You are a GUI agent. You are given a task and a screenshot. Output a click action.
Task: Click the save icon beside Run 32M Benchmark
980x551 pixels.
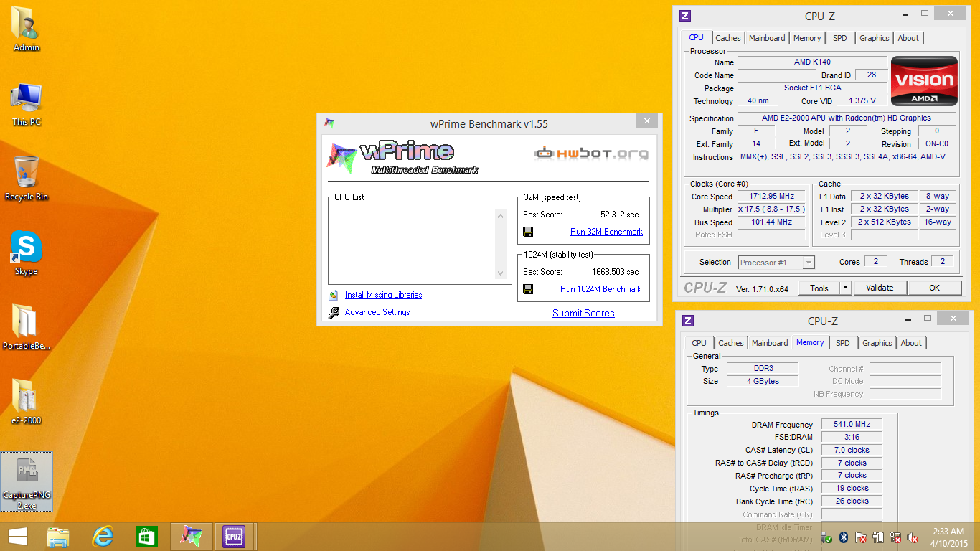point(528,232)
